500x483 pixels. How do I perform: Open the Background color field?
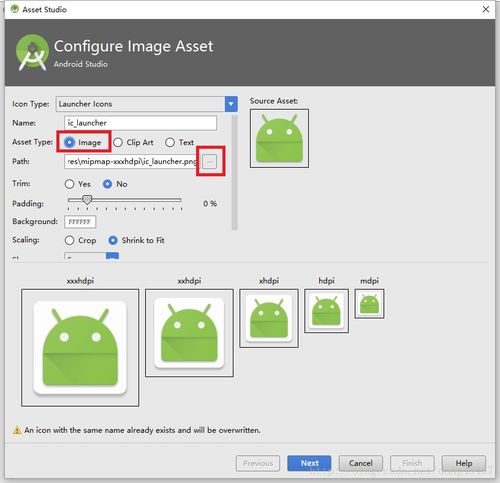click(x=80, y=222)
